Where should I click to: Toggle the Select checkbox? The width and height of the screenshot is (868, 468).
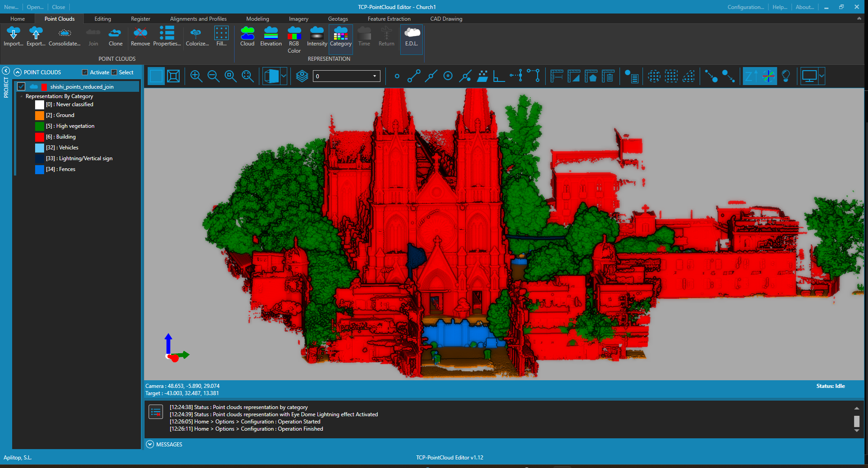(114, 72)
